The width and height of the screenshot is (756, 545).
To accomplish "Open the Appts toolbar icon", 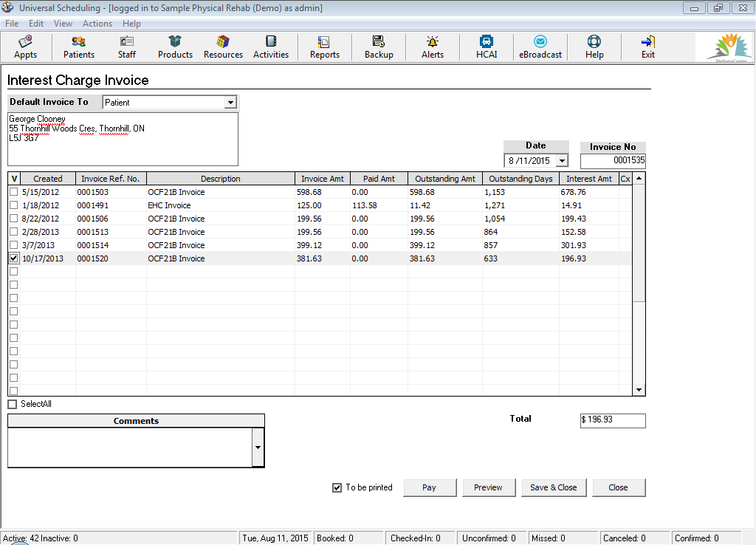I will tap(26, 47).
